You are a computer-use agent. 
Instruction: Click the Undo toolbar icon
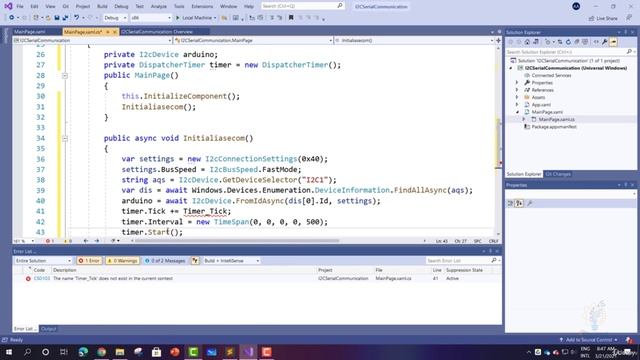[76, 18]
